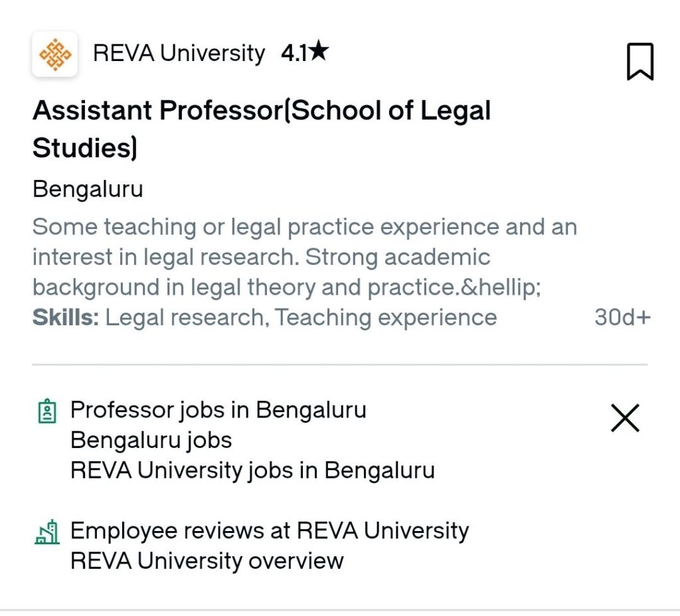680x616 pixels.
Task: Click the 30d+ posting age label
Action: 622,317
